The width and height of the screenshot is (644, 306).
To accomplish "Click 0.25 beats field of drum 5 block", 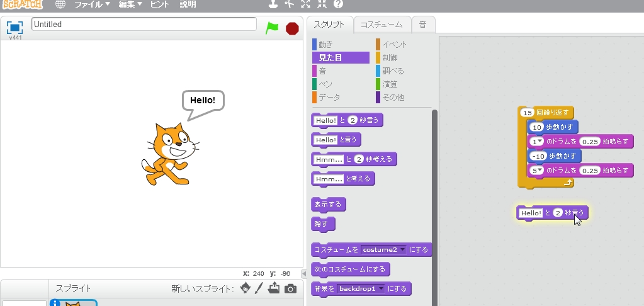I will (590, 171).
